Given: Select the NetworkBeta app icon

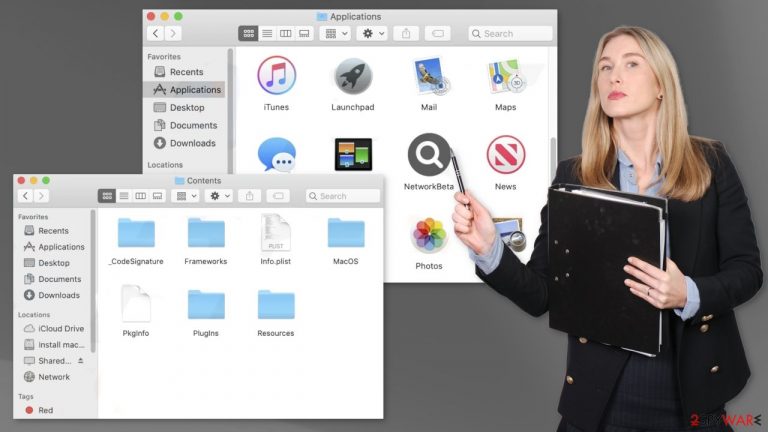Looking at the screenshot, I should [x=429, y=155].
